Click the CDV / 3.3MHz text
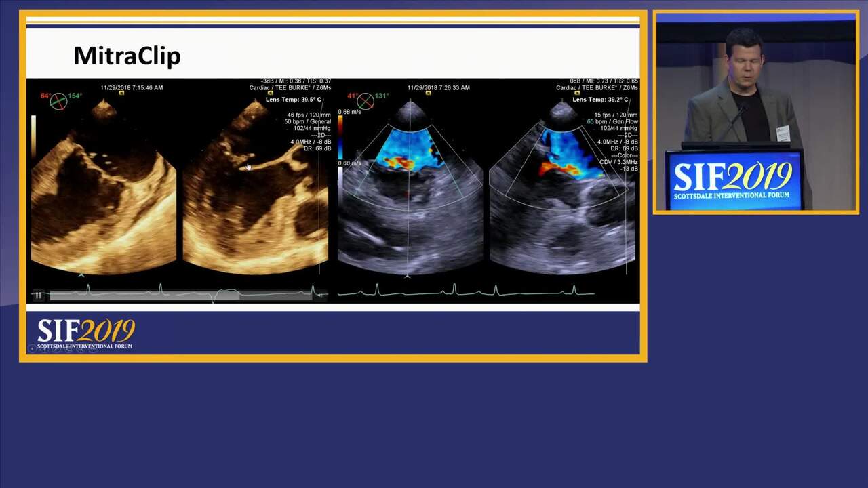The width and height of the screenshot is (868, 488). [x=618, y=162]
